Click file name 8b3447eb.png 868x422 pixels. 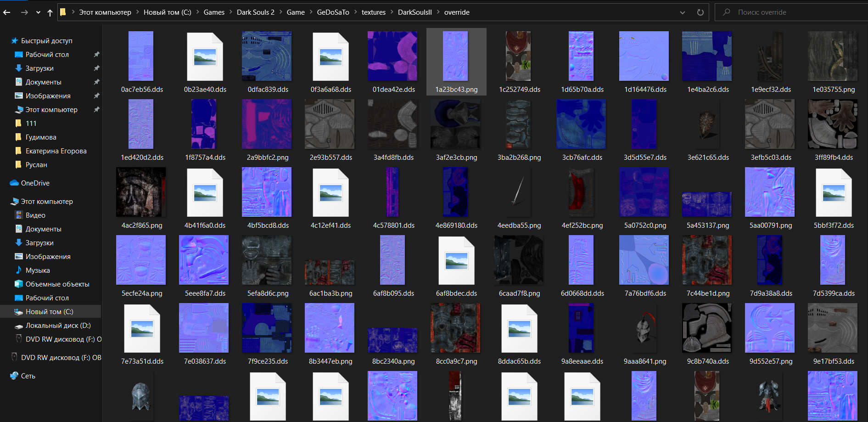(x=330, y=361)
